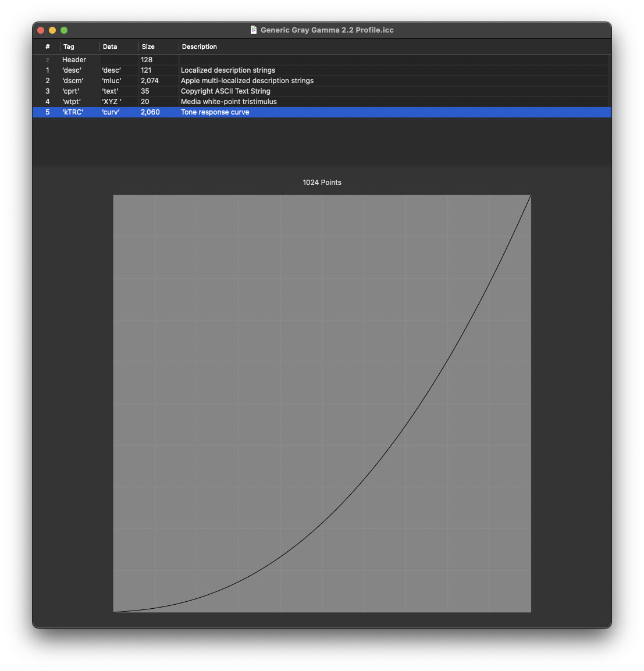Click the 'text' data type cell
This screenshot has width=644, height=671.
tap(110, 91)
